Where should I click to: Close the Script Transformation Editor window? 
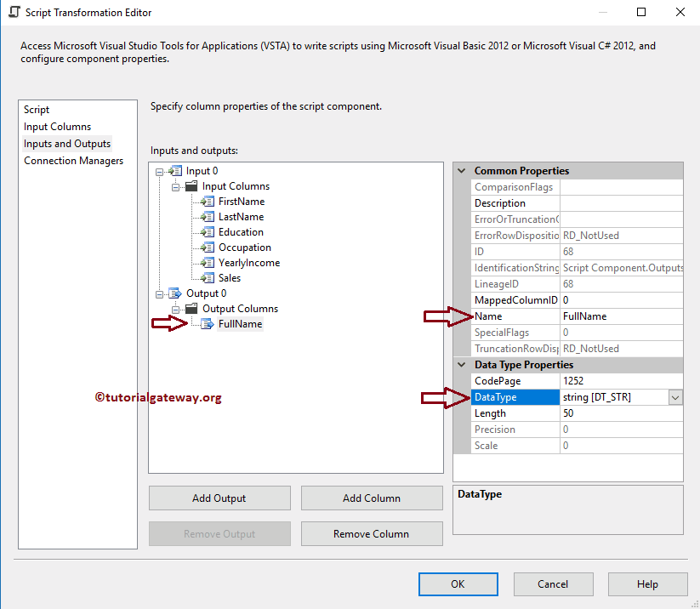(x=680, y=12)
